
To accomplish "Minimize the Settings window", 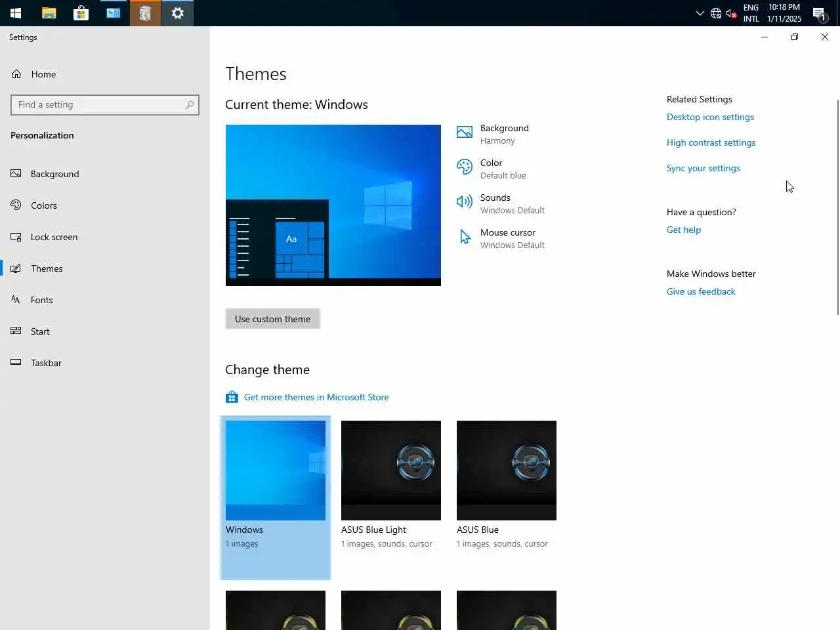I will tap(764, 37).
